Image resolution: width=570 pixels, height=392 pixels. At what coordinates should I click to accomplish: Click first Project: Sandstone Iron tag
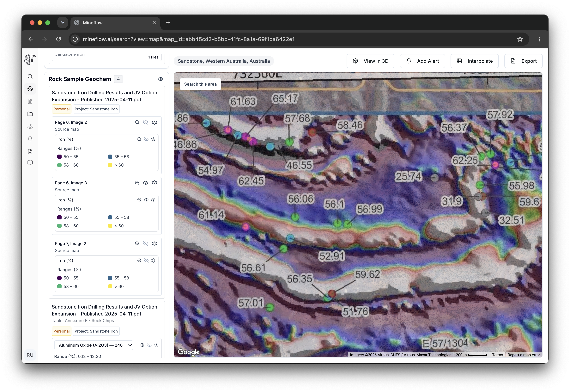click(x=96, y=109)
